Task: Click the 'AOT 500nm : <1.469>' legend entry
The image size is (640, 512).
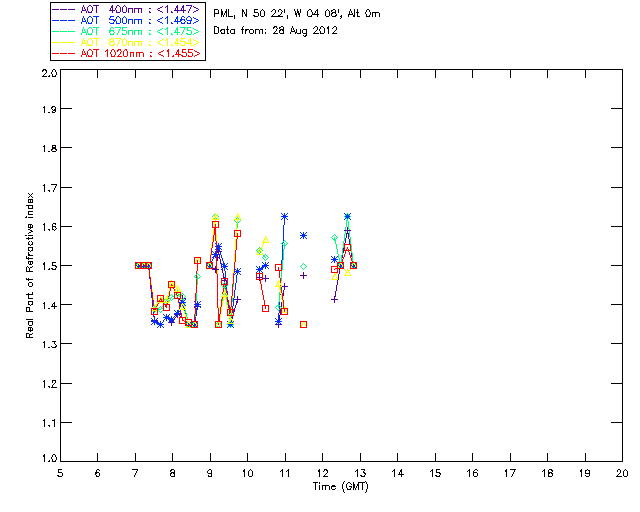Action: tap(127, 20)
